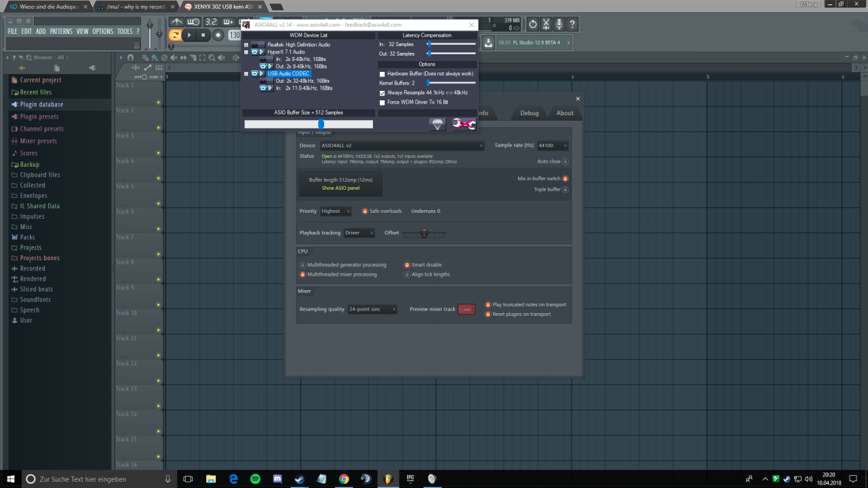Enable Multithreaded generator processing
The height and width of the screenshot is (488, 868).
pos(302,265)
